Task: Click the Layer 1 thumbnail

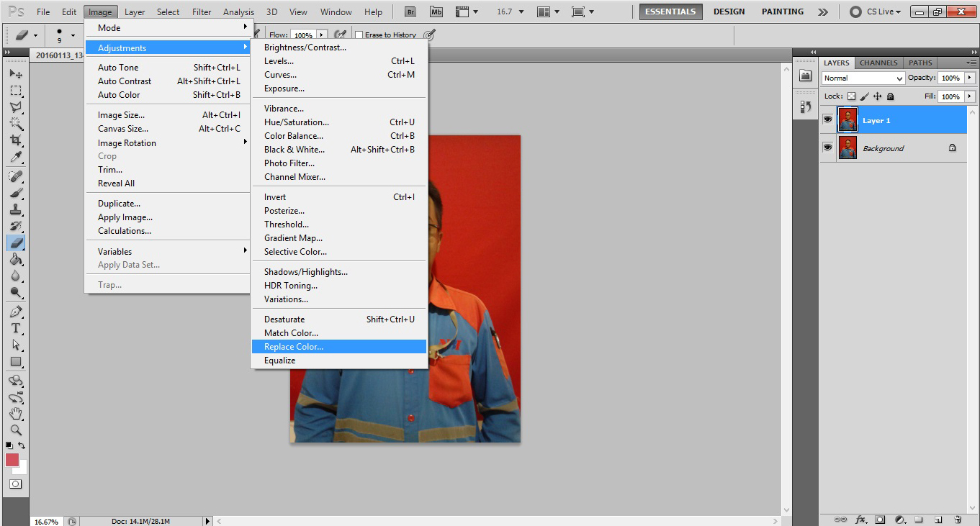Action: [x=848, y=119]
